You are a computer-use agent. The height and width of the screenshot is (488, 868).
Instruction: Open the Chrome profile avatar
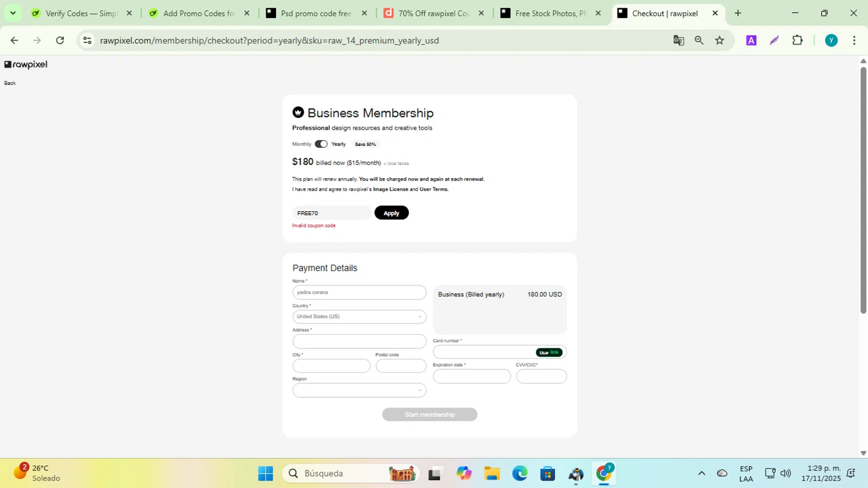[x=832, y=41]
